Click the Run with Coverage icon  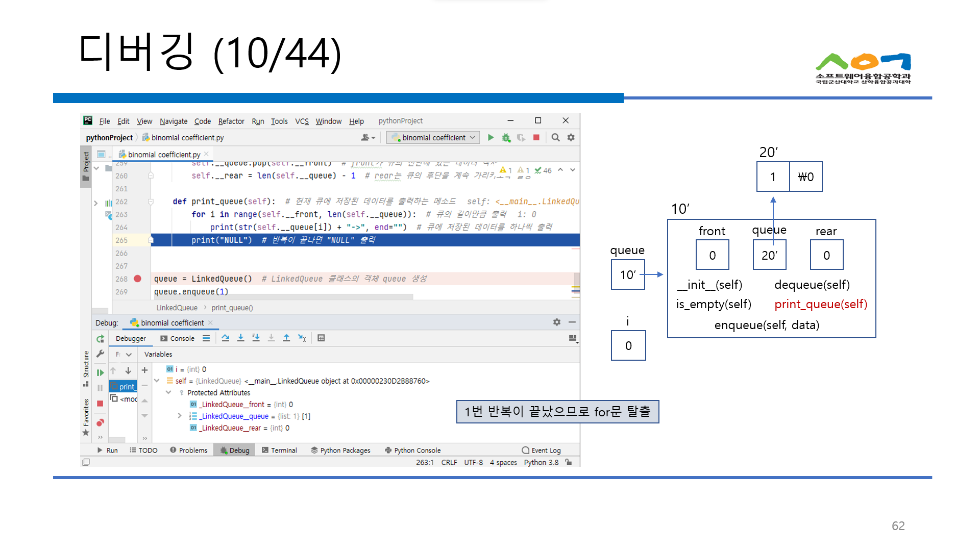point(521,138)
